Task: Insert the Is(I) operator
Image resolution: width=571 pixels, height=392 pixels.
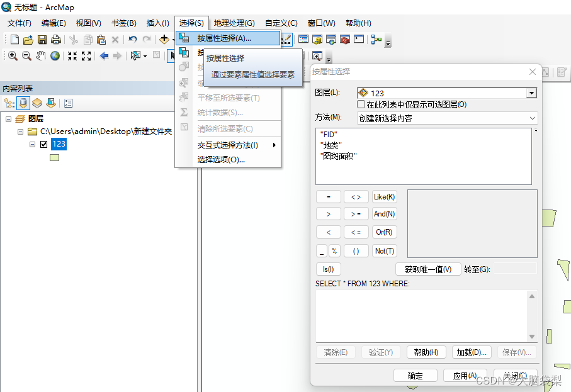Action: 328,269
